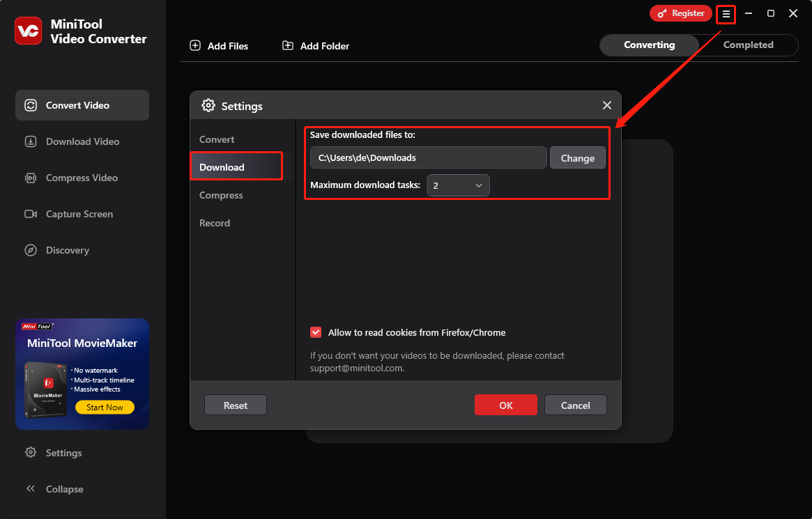Viewport: 812px width, 519px height.
Task: Click the Collapse double-chevron icon
Action: pyautogui.click(x=31, y=488)
